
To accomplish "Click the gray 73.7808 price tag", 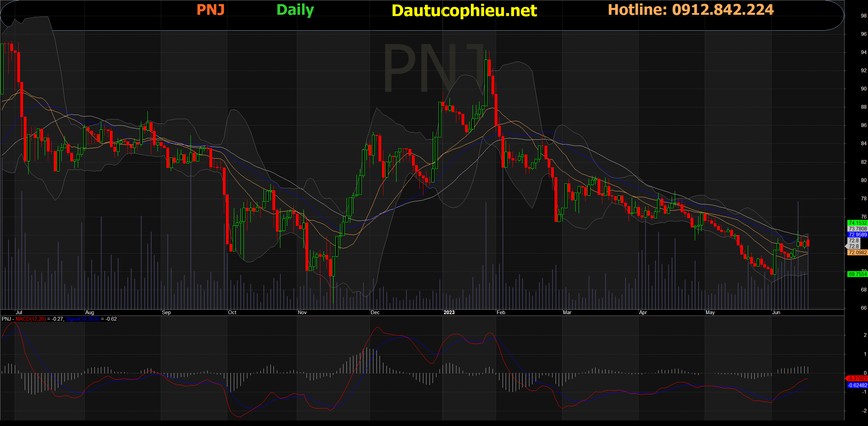I will point(857,229).
